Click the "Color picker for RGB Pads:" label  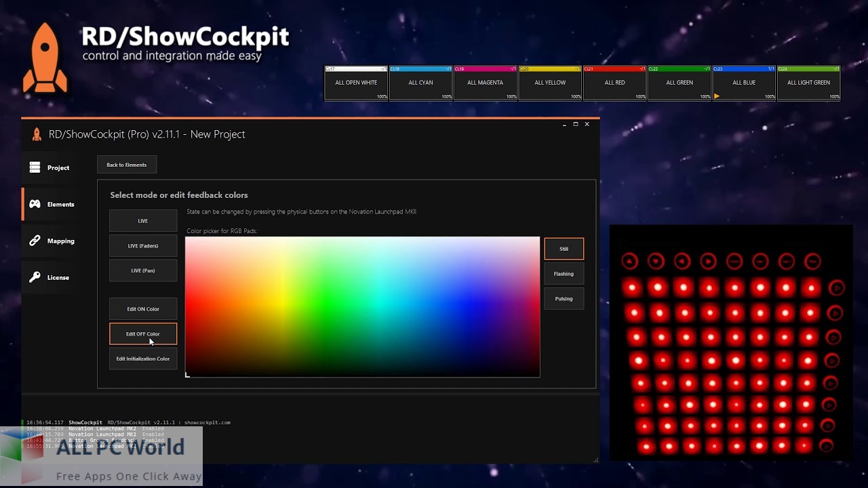point(222,231)
